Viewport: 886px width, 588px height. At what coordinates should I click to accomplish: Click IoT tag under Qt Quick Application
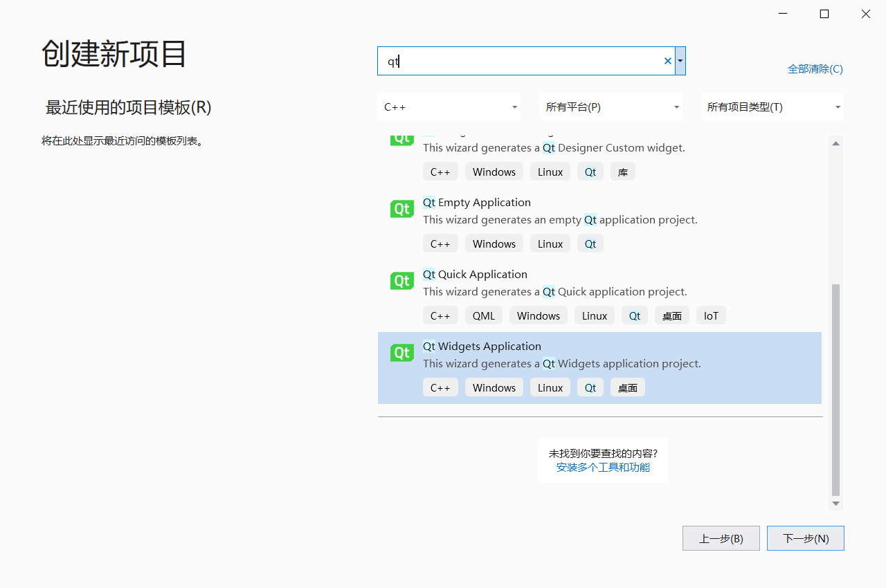tap(711, 315)
